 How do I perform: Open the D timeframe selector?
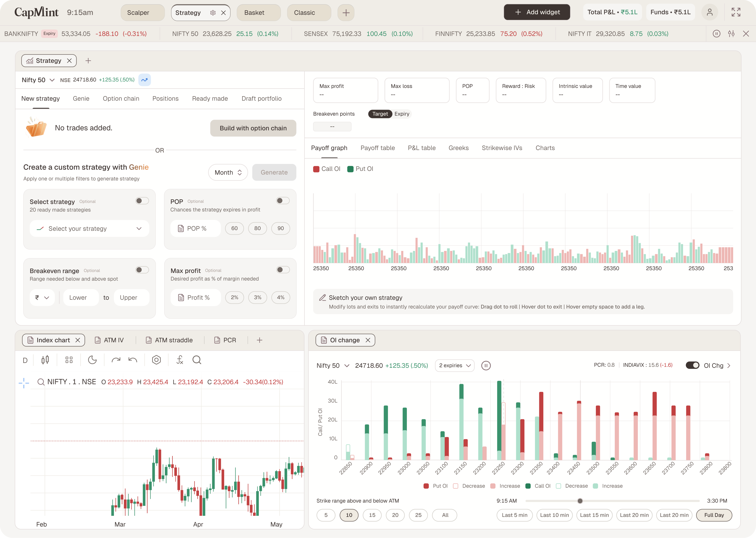coord(25,360)
